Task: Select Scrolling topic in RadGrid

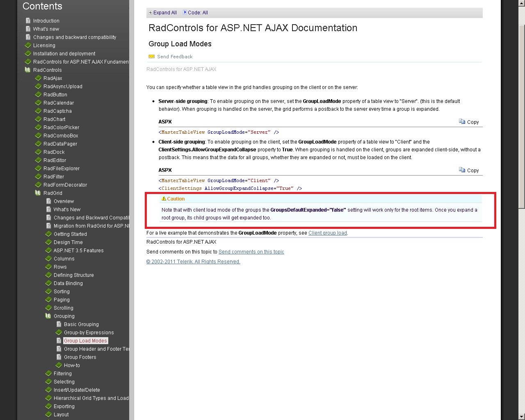Action: 64,308
